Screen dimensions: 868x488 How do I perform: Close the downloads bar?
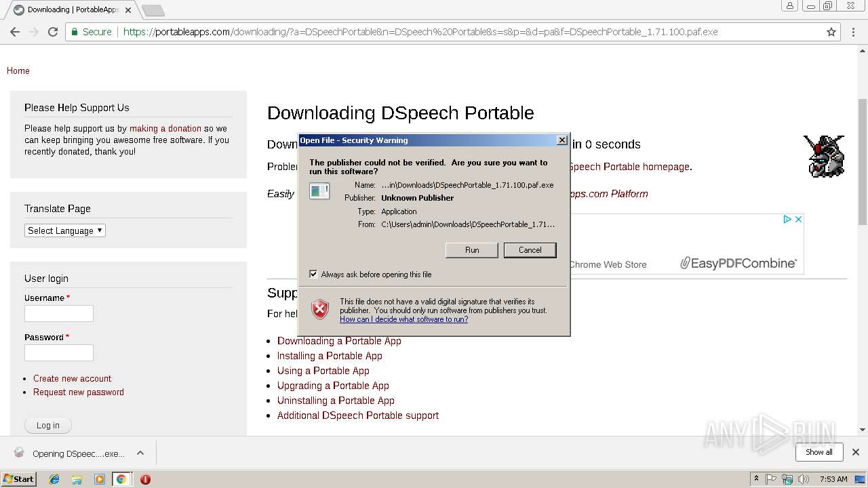[x=855, y=452]
